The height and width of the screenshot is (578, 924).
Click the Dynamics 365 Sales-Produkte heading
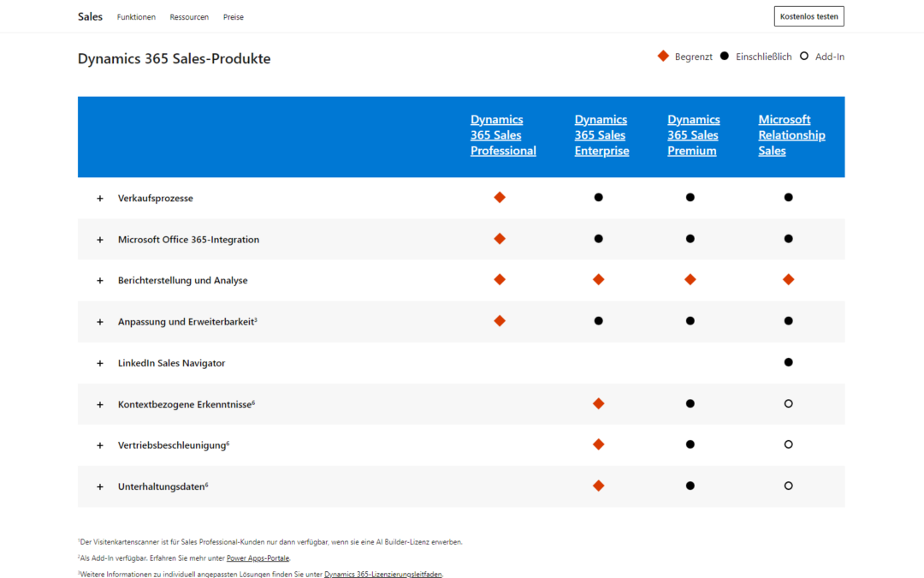174,58
